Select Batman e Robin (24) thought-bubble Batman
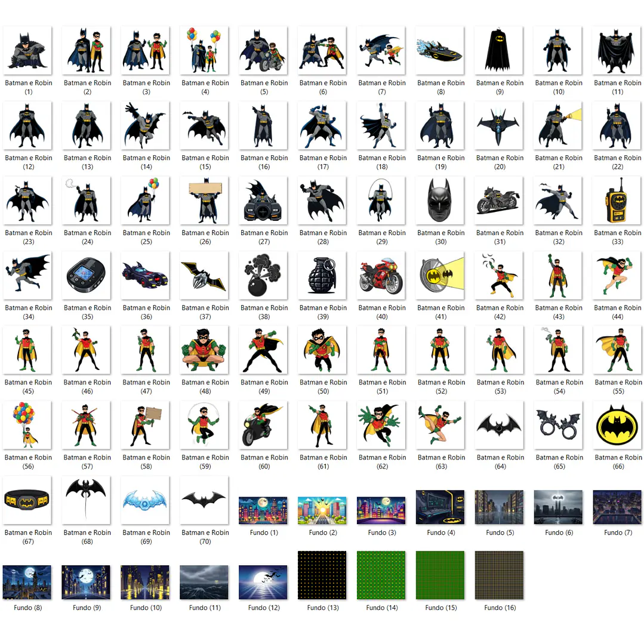The image size is (644, 644). coord(87,201)
